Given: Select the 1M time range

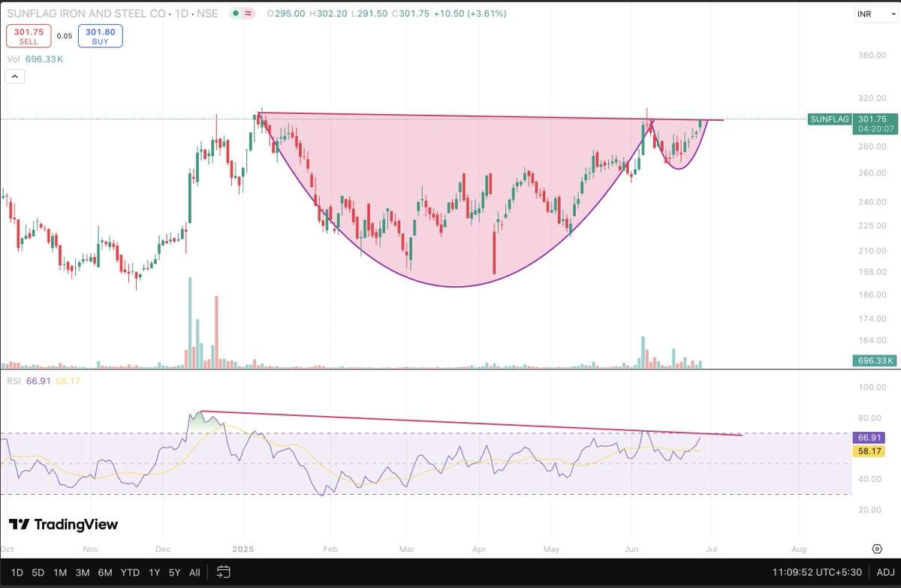Looking at the screenshot, I should pyautogui.click(x=61, y=572).
